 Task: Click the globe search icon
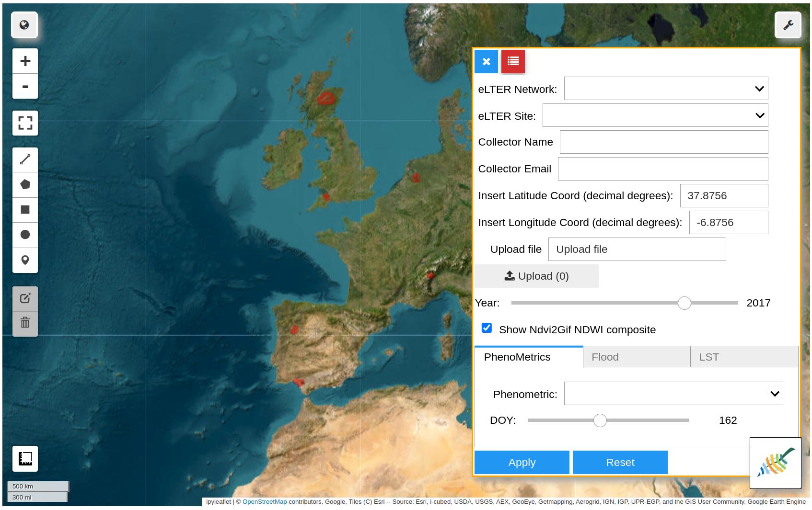pyautogui.click(x=24, y=25)
